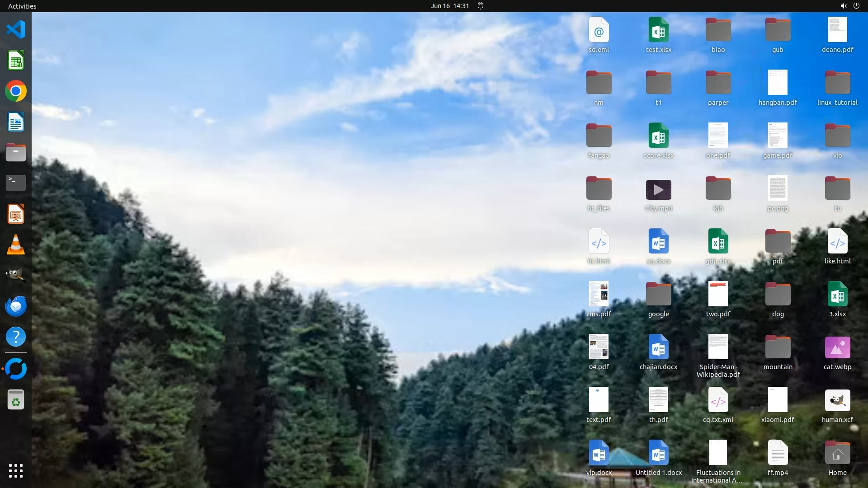Click the Help question mark icon
Viewport: 868px width, 488px height.
click(16, 337)
